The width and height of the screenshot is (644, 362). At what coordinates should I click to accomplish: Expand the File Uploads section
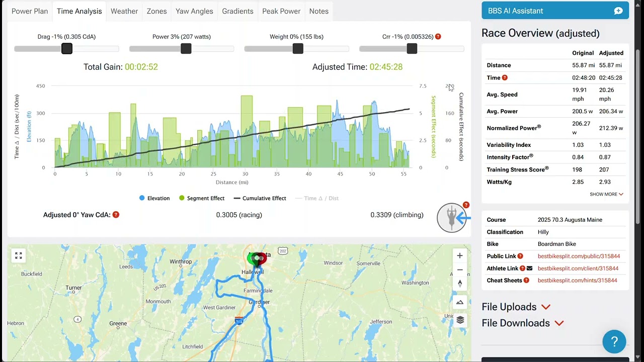(516, 307)
